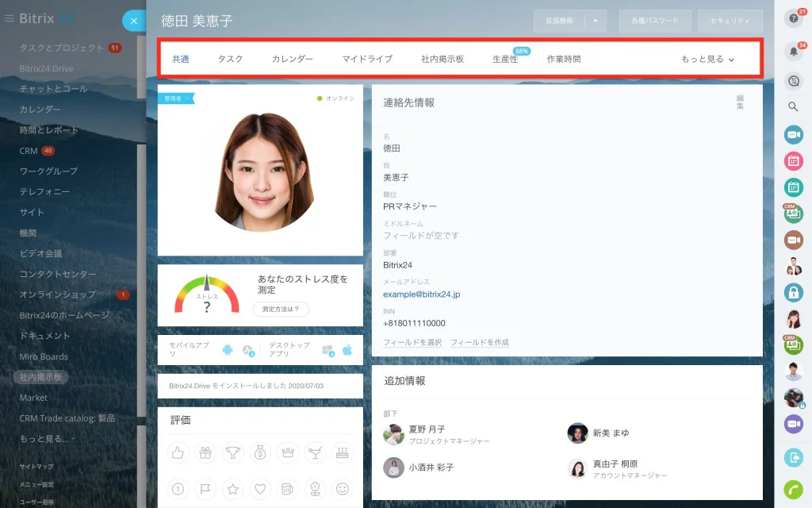Select the flower badge
Image resolution: width=812 pixels, height=508 pixels.
(x=315, y=489)
